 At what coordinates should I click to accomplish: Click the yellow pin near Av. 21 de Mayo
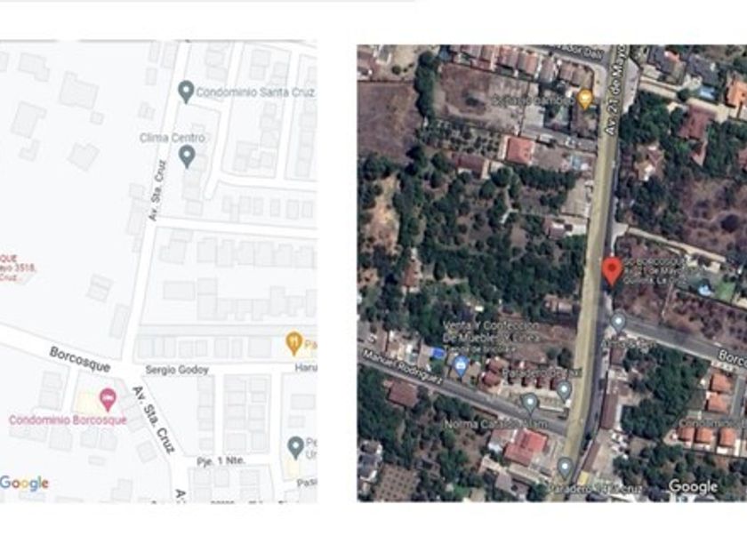pyautogui.click(x=584, y=100)
